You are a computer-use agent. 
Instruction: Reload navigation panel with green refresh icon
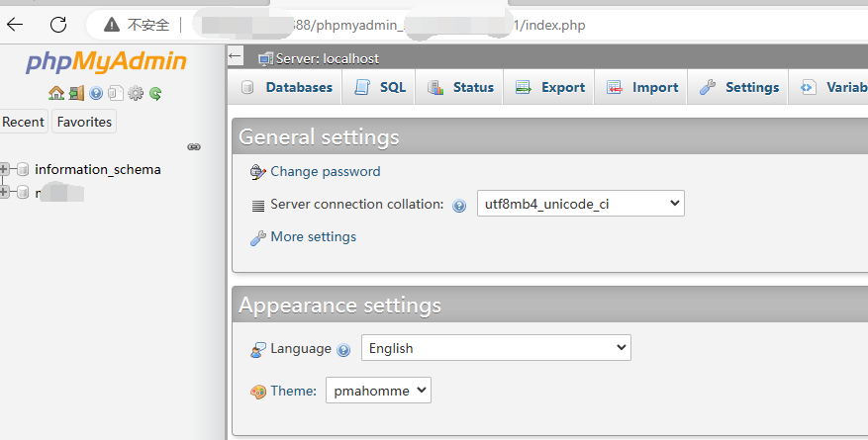(x=155, y=94)
